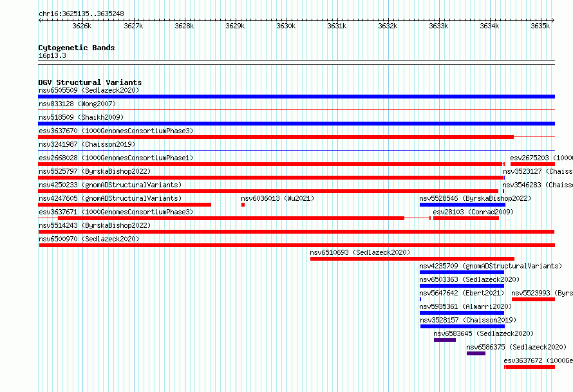Click the 3632k ruler tick label
Screen dimensions: 573x392
pyautogui.click(x=388, y=26)
